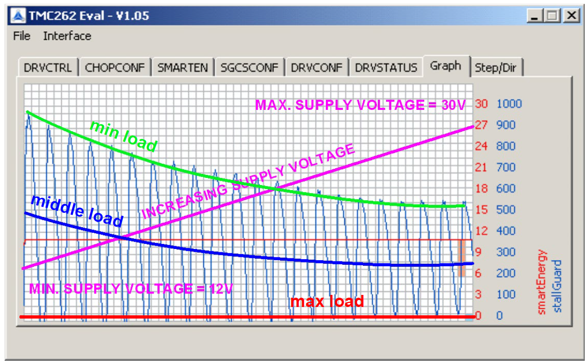
Task: Switch to the Step/Dir tab
Action: pyautogui.click(x=497, y=68)
